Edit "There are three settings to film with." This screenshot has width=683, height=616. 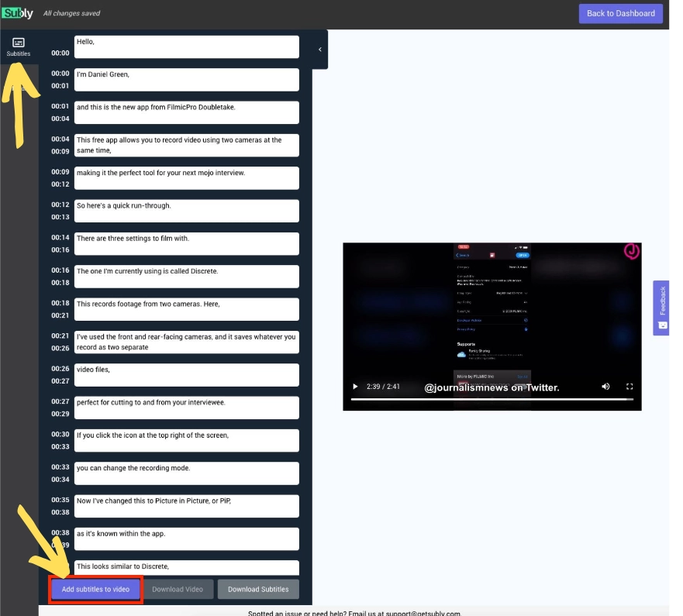coord(186,243)
